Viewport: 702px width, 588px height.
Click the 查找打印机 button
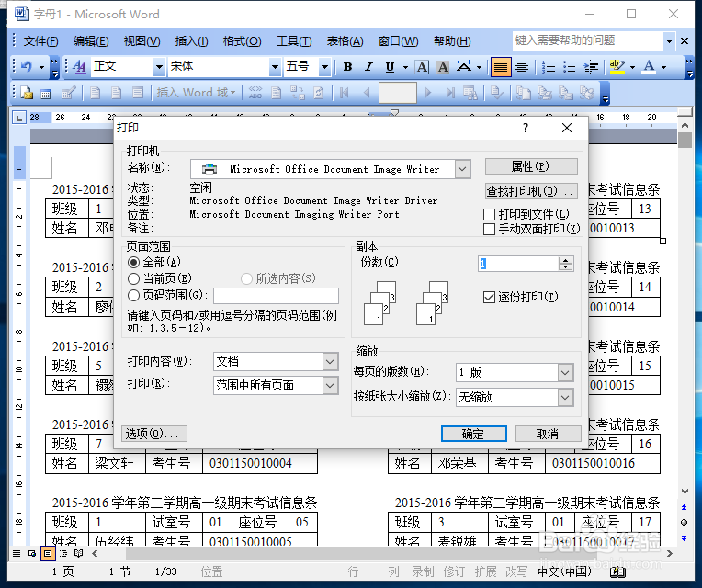(x=531, y=191)
